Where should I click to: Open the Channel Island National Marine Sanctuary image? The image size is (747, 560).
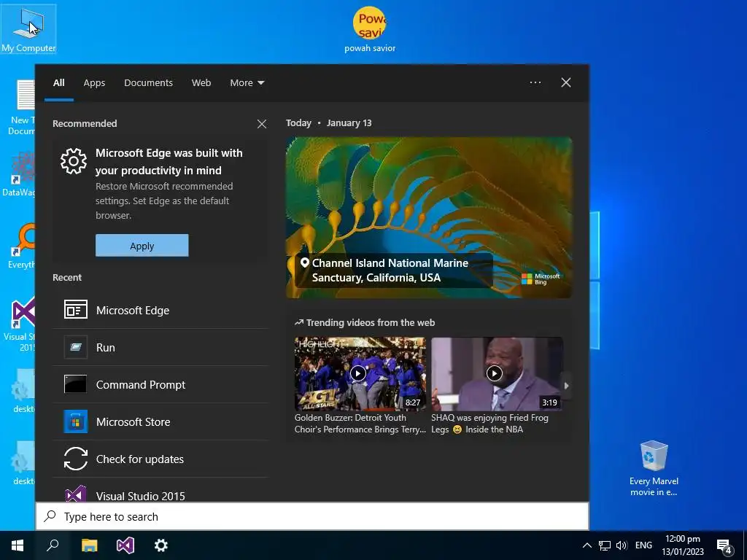[x=429, y=217]
